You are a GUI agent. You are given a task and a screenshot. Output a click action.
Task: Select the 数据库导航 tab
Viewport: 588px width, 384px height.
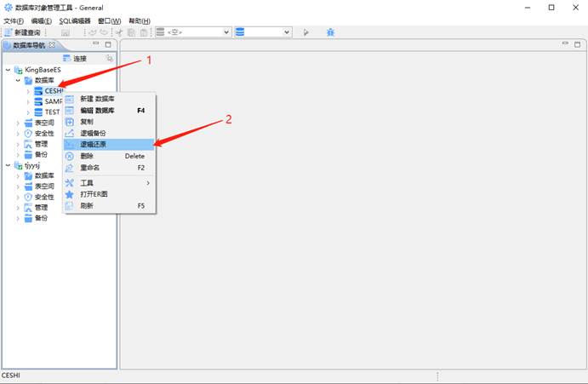29,45
